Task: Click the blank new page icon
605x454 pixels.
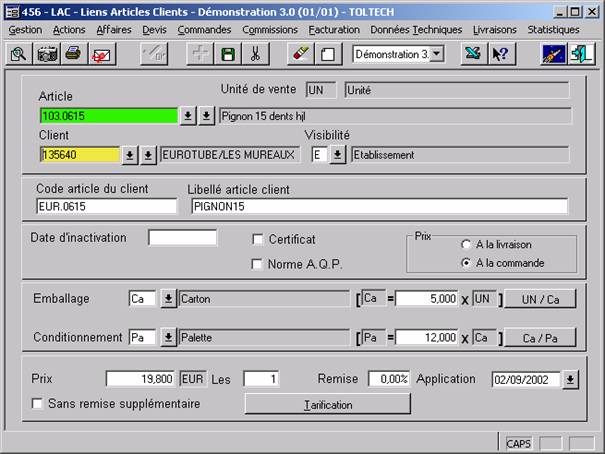Action: click(328, 54)
